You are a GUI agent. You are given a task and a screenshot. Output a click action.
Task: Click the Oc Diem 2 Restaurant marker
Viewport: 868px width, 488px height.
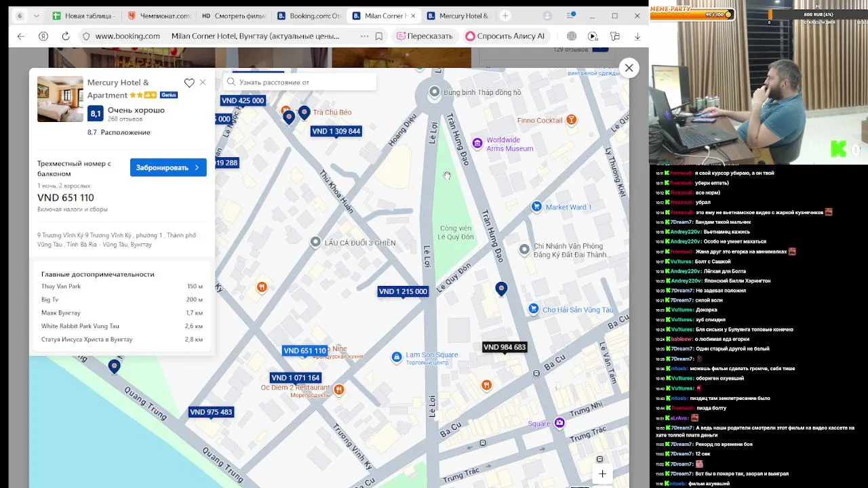tap(339, 389)
